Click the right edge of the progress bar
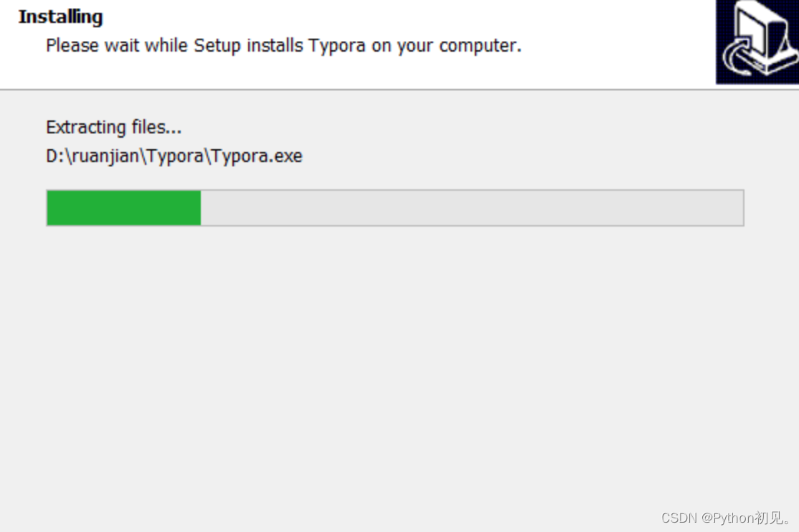This screenshot has height=532, width=799. (x=741, y=206)
